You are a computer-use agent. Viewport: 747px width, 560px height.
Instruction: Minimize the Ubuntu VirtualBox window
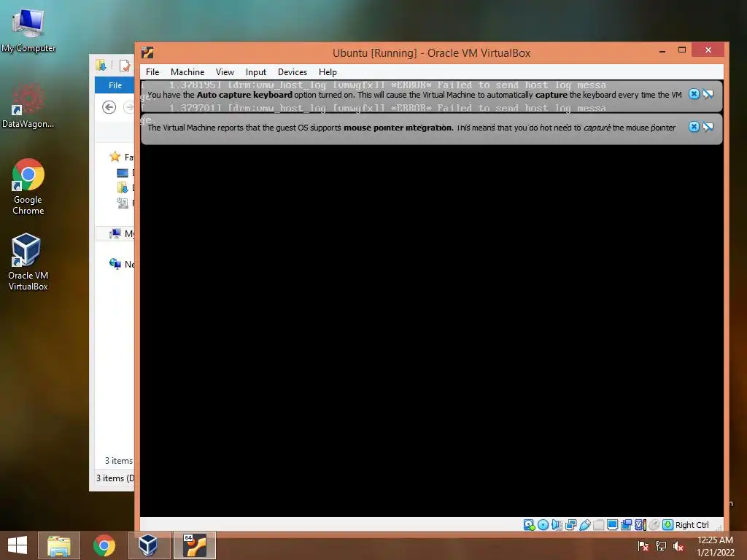pyautogui.click(x=662, y=50)
